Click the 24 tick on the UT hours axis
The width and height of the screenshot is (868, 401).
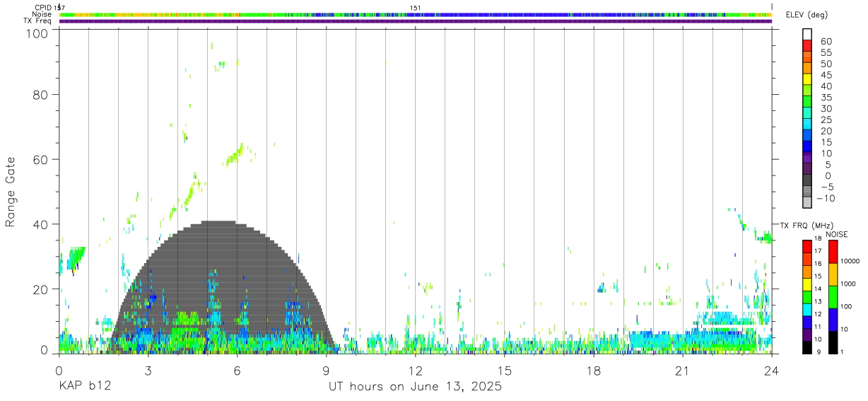click(x=771, y=370)
